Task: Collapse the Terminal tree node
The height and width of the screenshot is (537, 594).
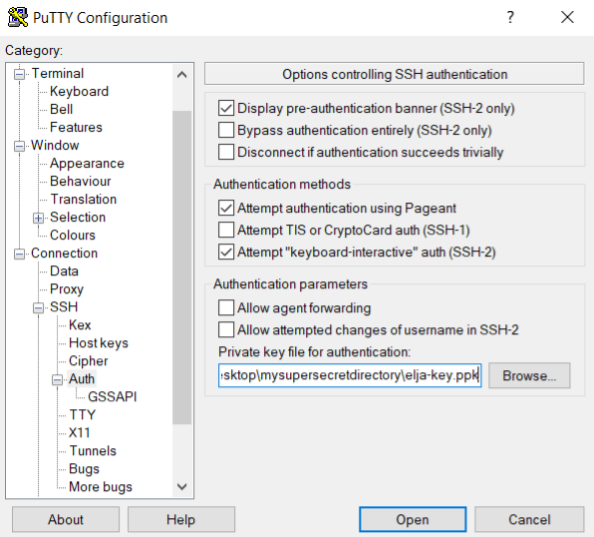Action: coord(19,74)
